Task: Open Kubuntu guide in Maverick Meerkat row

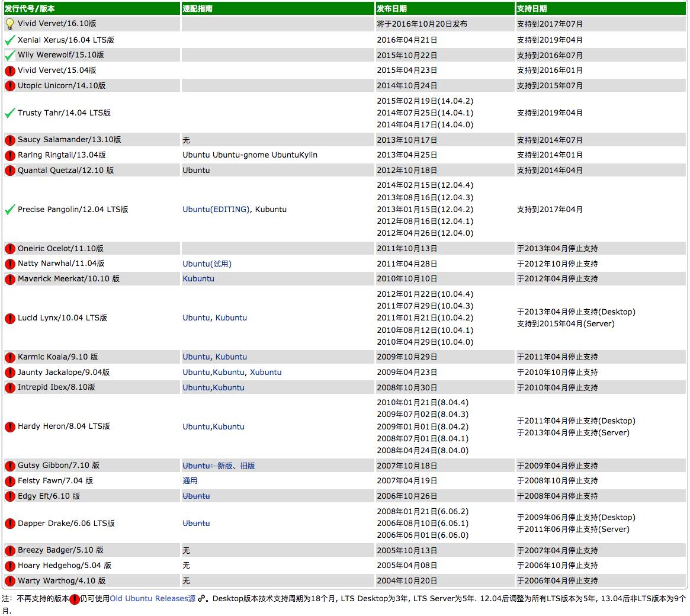Action: (x=198, y=279)
